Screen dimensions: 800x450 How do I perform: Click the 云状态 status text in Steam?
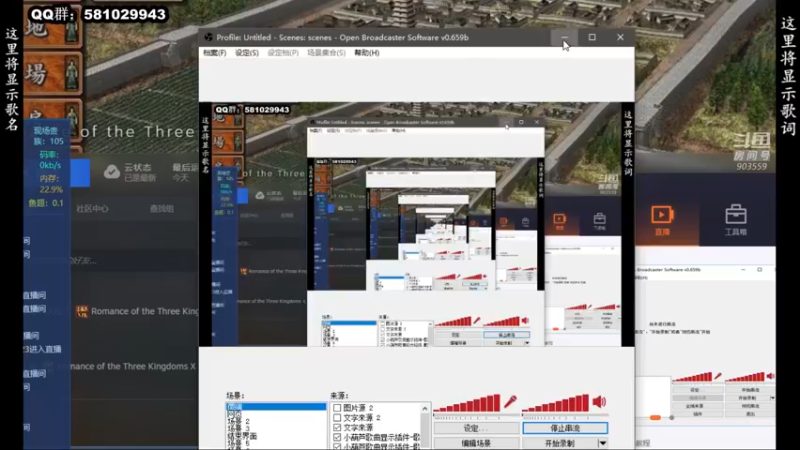[x=138, y=167]
